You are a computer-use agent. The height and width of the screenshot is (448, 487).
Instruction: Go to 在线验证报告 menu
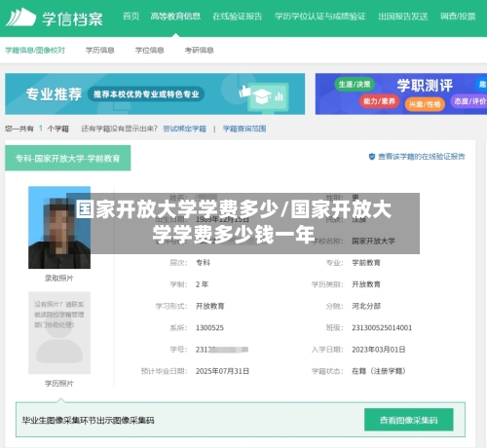(238, 17)
